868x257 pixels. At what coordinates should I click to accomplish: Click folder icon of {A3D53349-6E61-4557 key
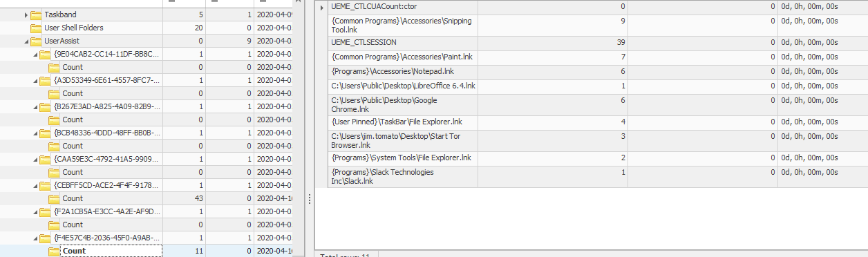pos(46,80)
